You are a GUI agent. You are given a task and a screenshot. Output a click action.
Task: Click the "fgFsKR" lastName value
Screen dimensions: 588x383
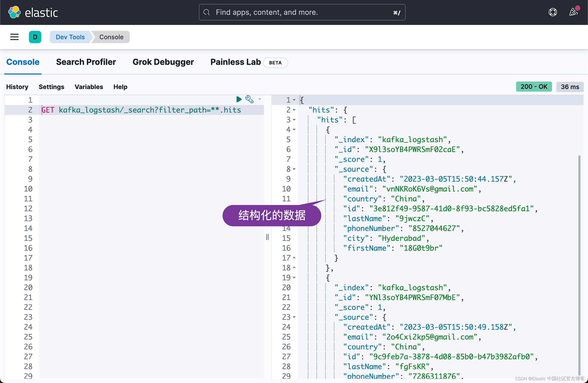412,367
